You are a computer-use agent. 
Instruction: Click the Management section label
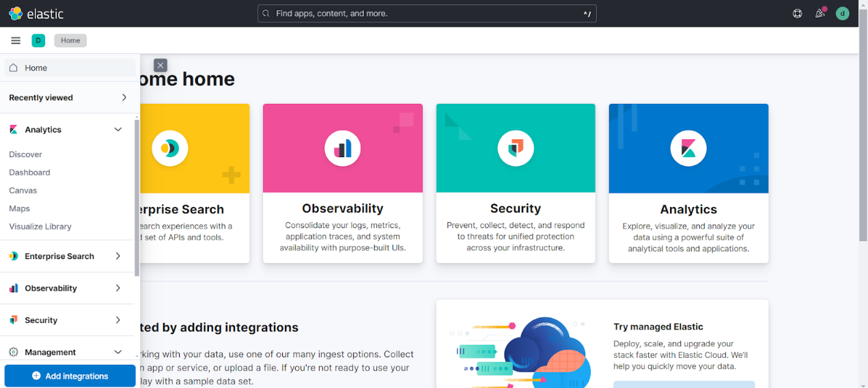click(50, 352)
